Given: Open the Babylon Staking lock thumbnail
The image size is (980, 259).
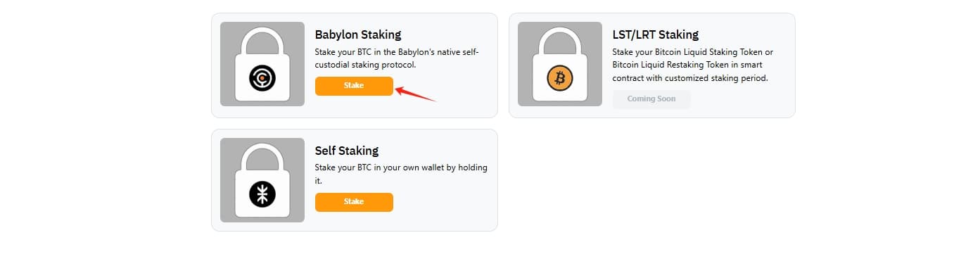Looking at the screenshot, I should pyautogui.click(x=262, y=64).
